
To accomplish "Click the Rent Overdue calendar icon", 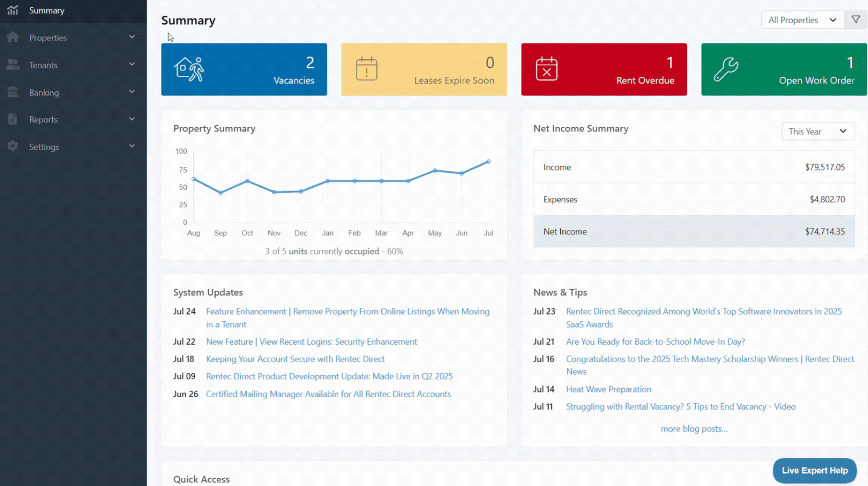I will (546, 69).
